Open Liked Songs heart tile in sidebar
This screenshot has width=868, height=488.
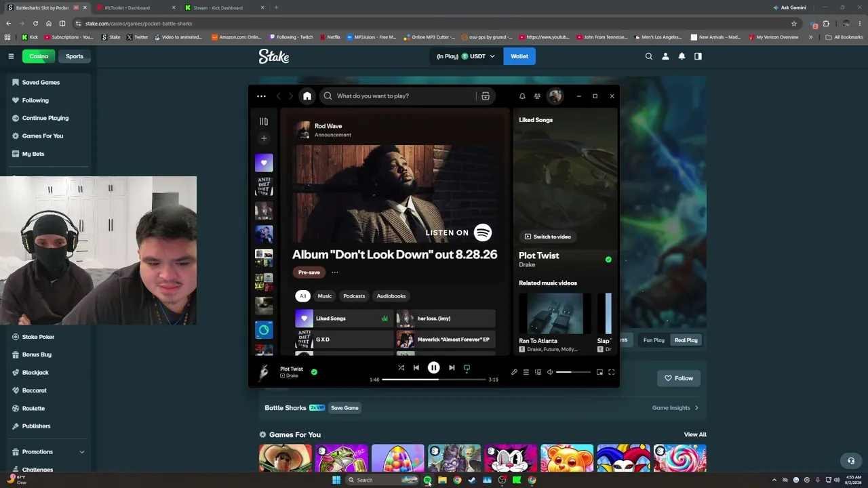click(x=264, y=163)
